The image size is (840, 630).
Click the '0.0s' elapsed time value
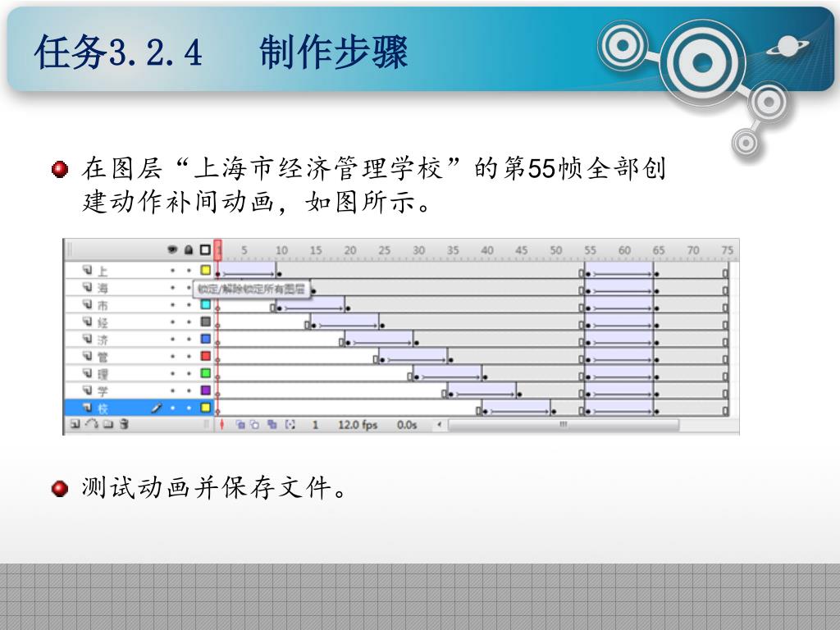[x=407, y=425]
